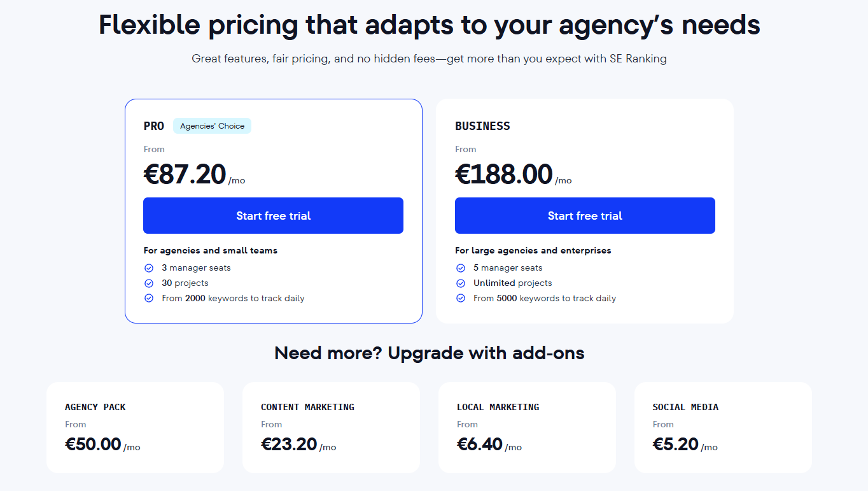Image resolution: width=868 pixels, height=491 pixels.
Task: Start free trial for PRO plan
Action: tap(273, 216)
